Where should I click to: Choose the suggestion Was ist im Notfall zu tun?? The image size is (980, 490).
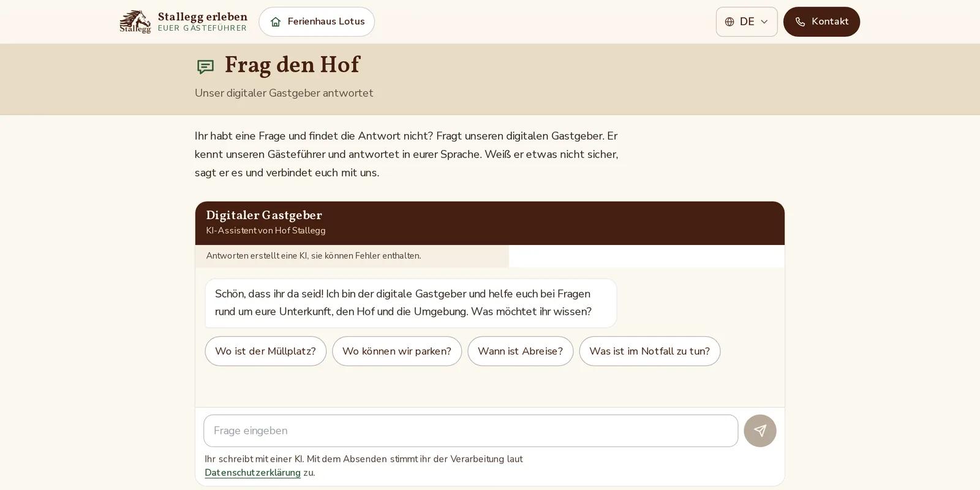649,351
